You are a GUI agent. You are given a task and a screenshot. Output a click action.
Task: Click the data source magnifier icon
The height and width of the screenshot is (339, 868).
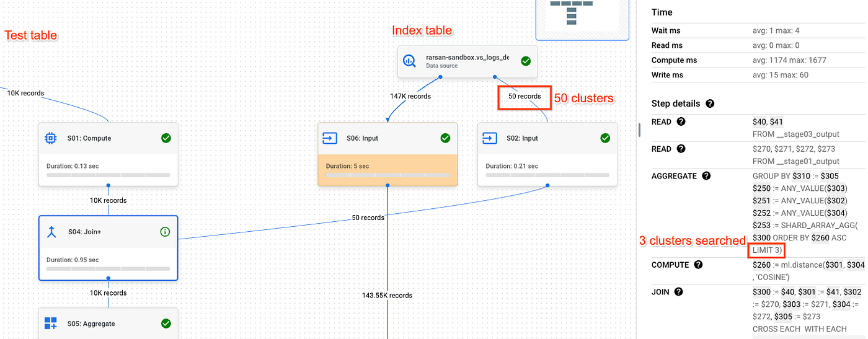pyautogui.click(x=410, y=61)
